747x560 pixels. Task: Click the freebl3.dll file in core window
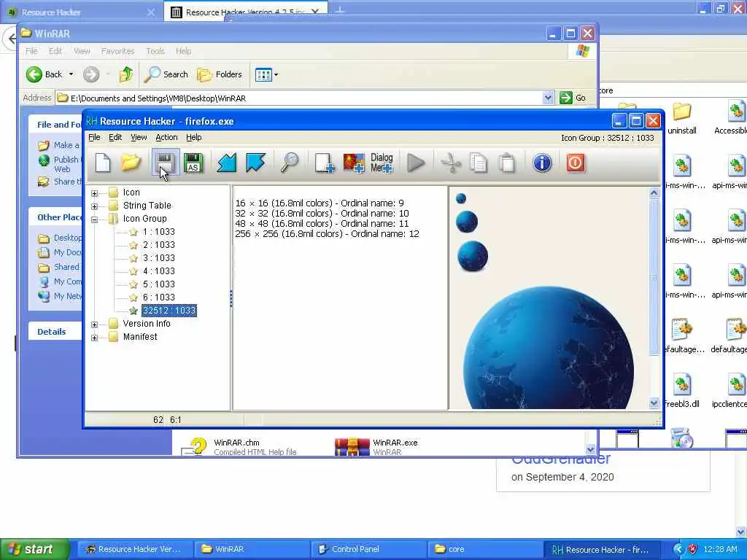pyautogui.click(x=682, y=392)
